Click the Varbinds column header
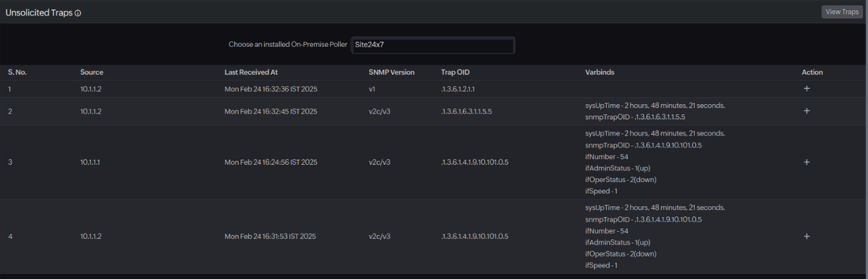 600,72
